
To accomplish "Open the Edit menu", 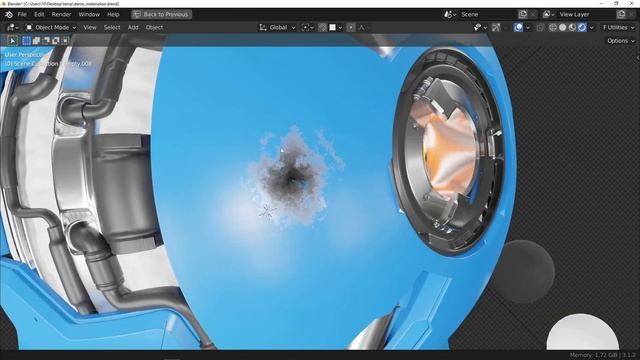I will 39,14.
